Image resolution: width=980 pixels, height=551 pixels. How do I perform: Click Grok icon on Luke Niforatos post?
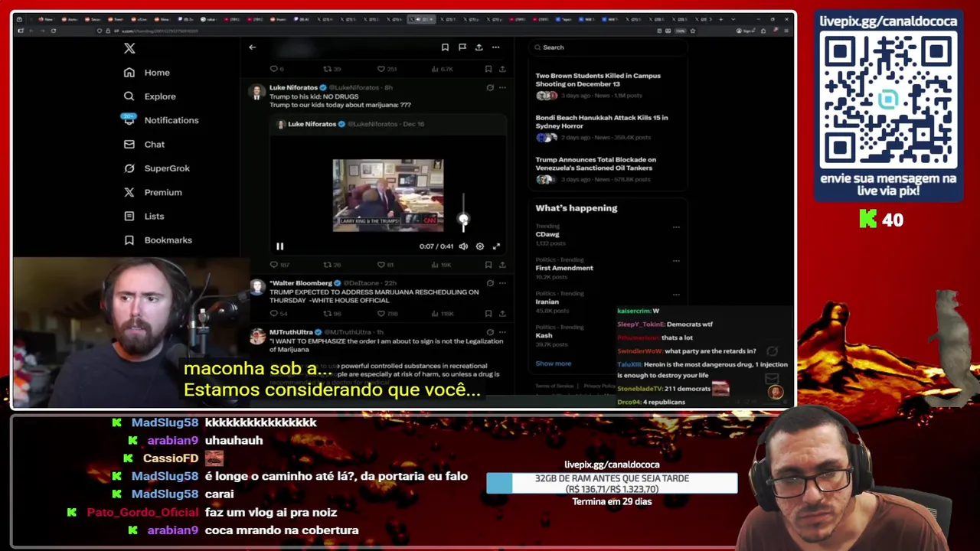click(x=490, y=88)
